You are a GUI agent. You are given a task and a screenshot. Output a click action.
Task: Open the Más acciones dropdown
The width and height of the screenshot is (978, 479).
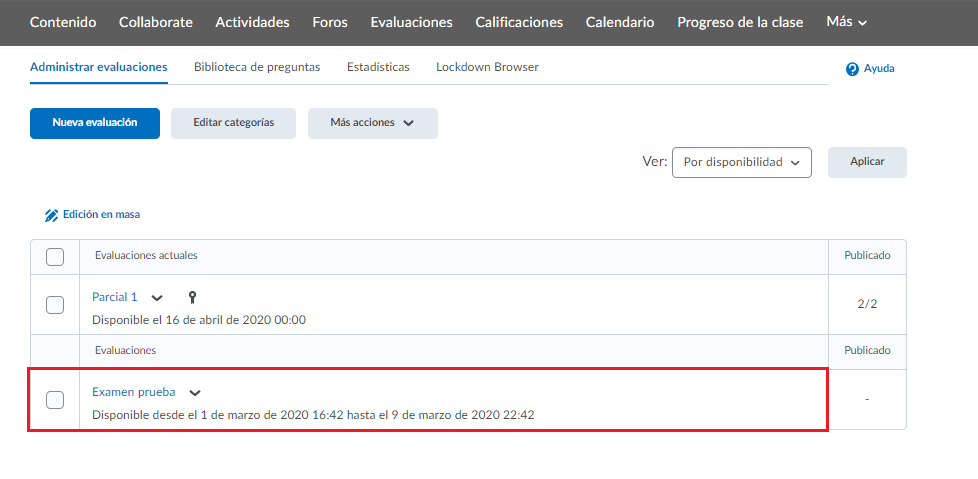[372, 123]
